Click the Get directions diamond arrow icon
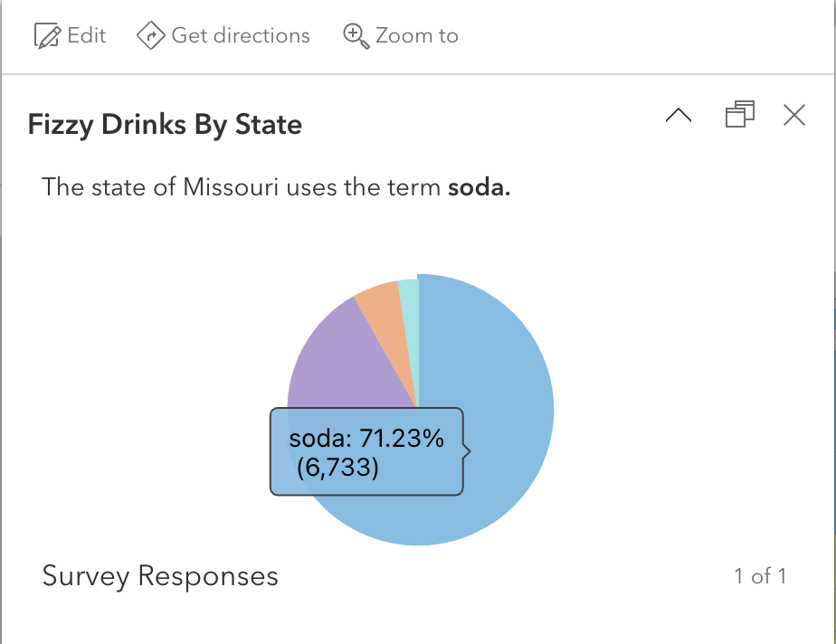Screen dimensions: 836x644 [x=149, y=36]
